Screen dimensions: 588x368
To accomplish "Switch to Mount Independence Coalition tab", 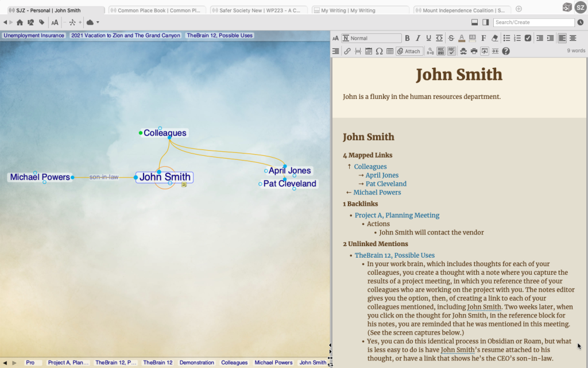I will [x=462, y=10].
